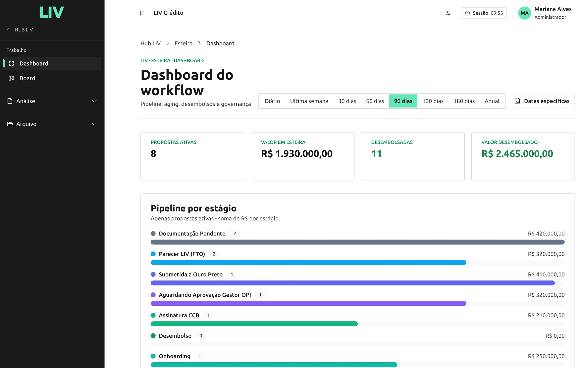Select the 90 dias period tab

pos(403,101)
